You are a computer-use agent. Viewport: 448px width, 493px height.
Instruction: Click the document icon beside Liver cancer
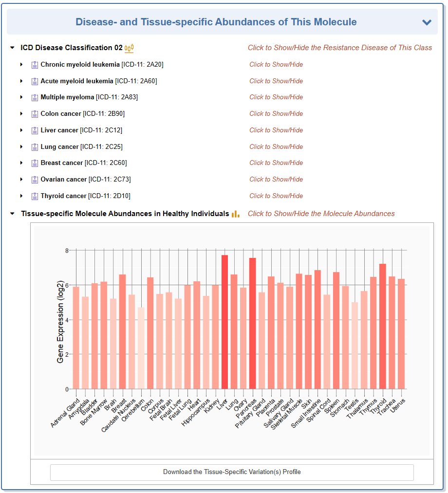[x=35, y=130]
